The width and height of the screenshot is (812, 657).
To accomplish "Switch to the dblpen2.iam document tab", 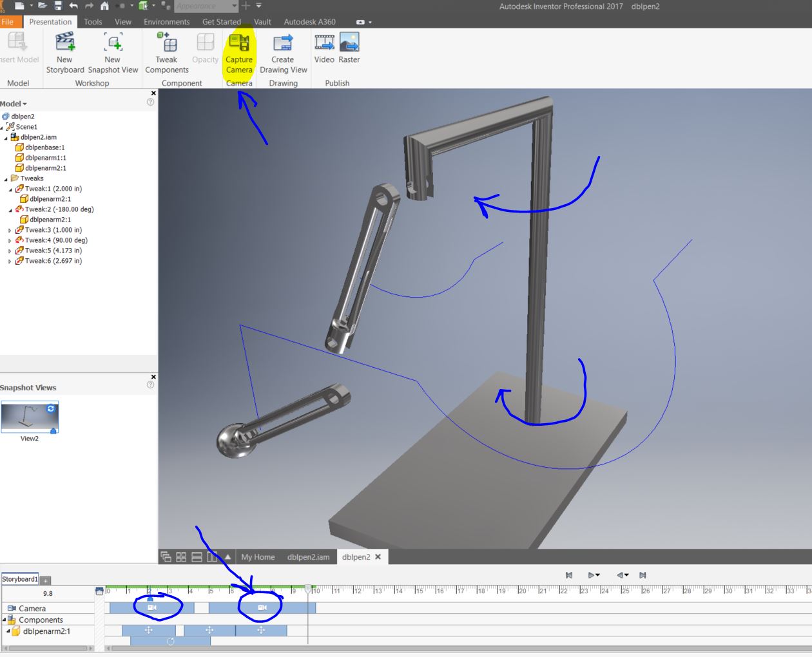I will tap(310, 557).
